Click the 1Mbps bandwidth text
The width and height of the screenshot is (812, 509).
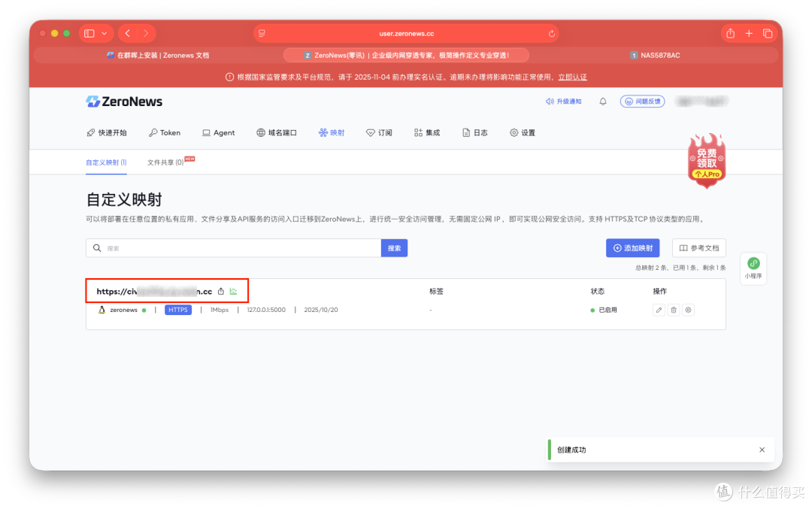point(220,311)
